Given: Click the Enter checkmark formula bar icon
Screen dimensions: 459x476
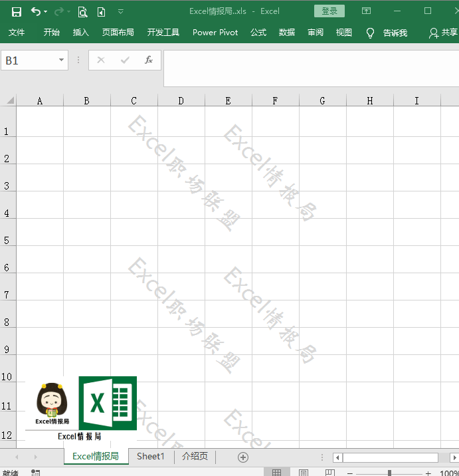Looking at the screenshot, I should point(125,60).
